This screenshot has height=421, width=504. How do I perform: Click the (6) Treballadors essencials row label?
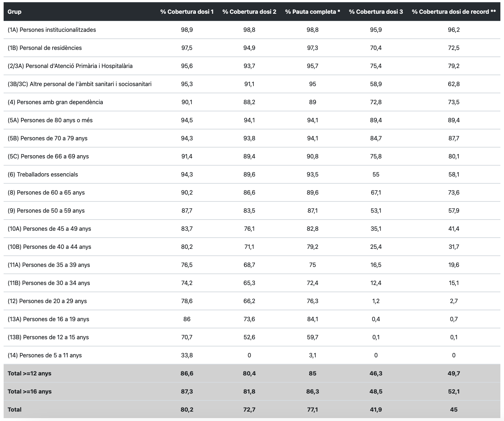[x=43, y=174]
